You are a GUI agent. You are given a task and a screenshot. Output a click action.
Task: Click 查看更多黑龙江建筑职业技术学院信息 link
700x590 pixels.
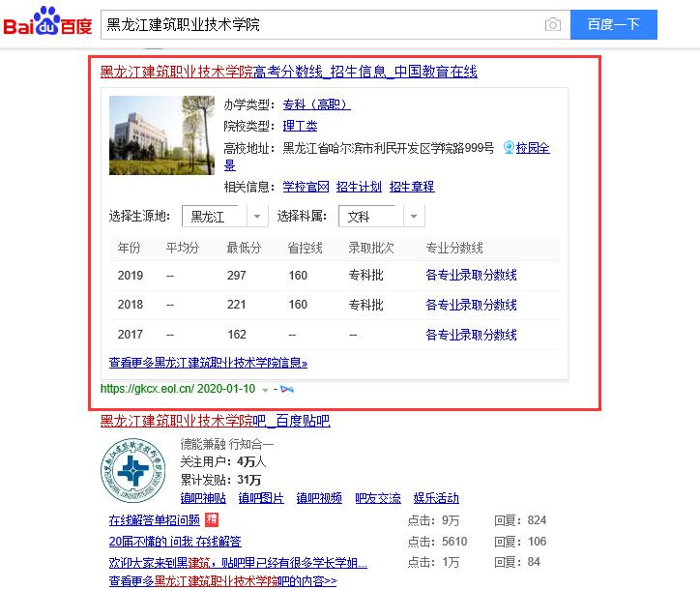[208, 362]
